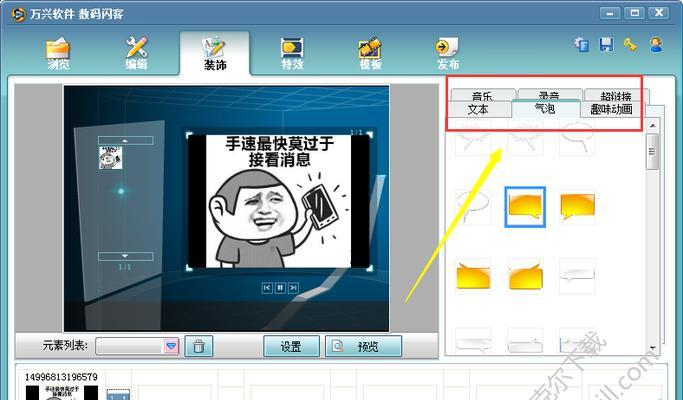
Task: Open the 元素列表 element list dropdown
Action: click(x=171, y=346)
